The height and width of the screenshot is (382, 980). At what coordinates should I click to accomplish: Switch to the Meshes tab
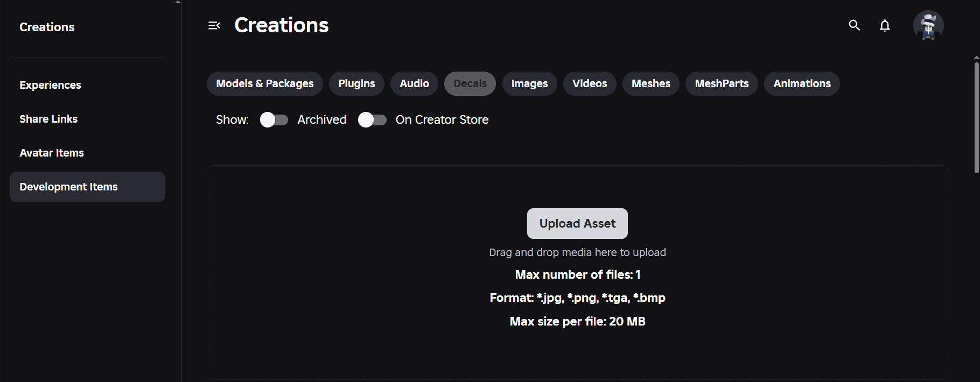pyautogui.click(x=651, y=83)
